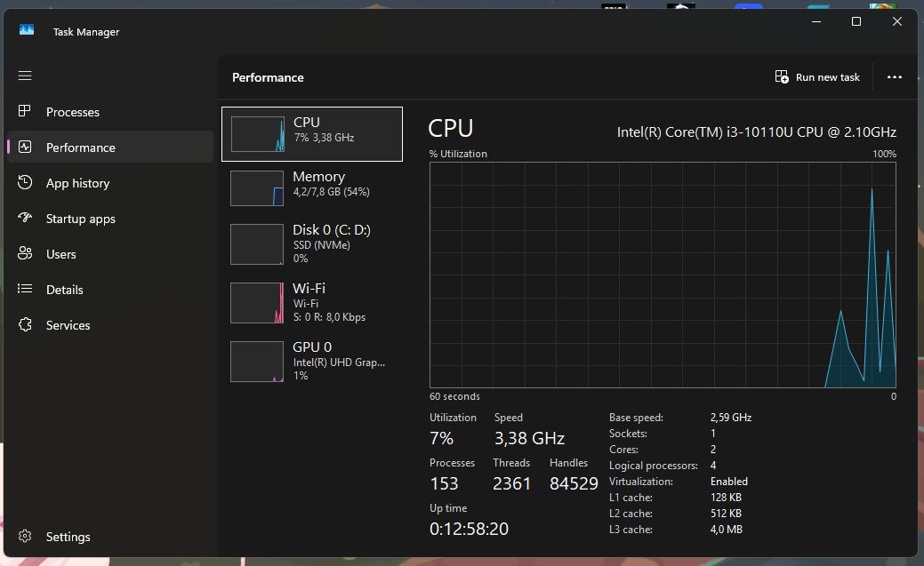The image size is (924, 566).
Task: Go to App history page
Action: tap(110, 183)
